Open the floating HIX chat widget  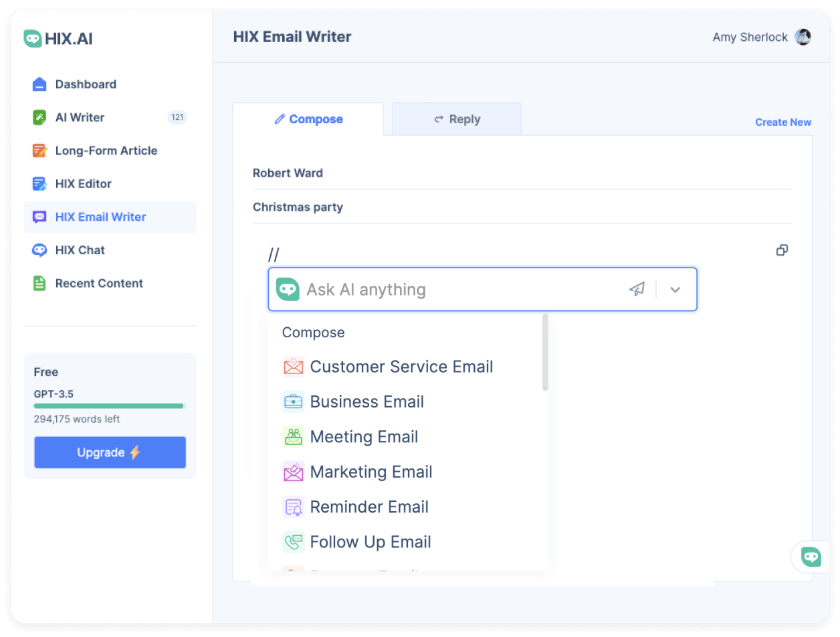(811, 557)
